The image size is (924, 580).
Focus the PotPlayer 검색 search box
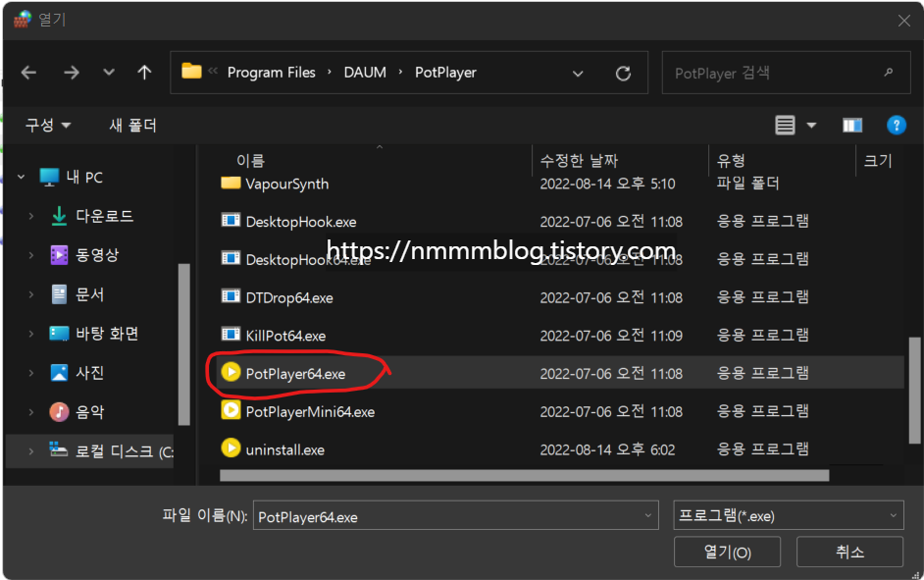click(786, 73)
